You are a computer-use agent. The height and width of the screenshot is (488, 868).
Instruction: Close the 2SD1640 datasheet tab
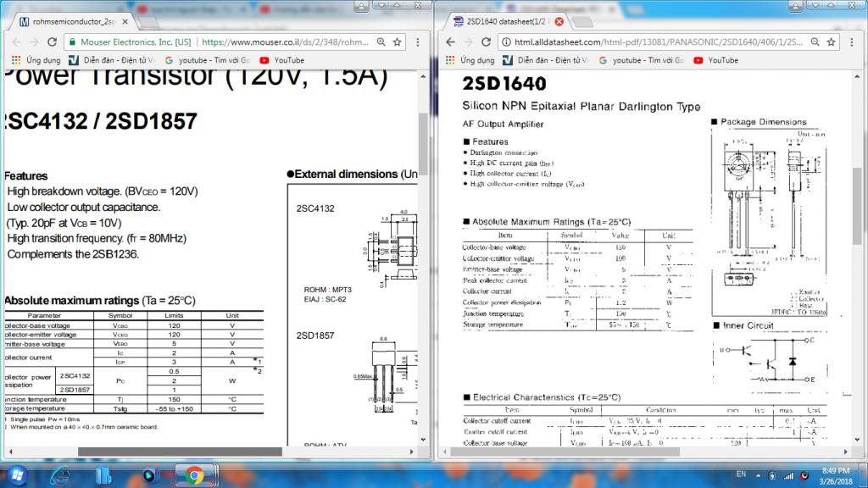(559, 21)
